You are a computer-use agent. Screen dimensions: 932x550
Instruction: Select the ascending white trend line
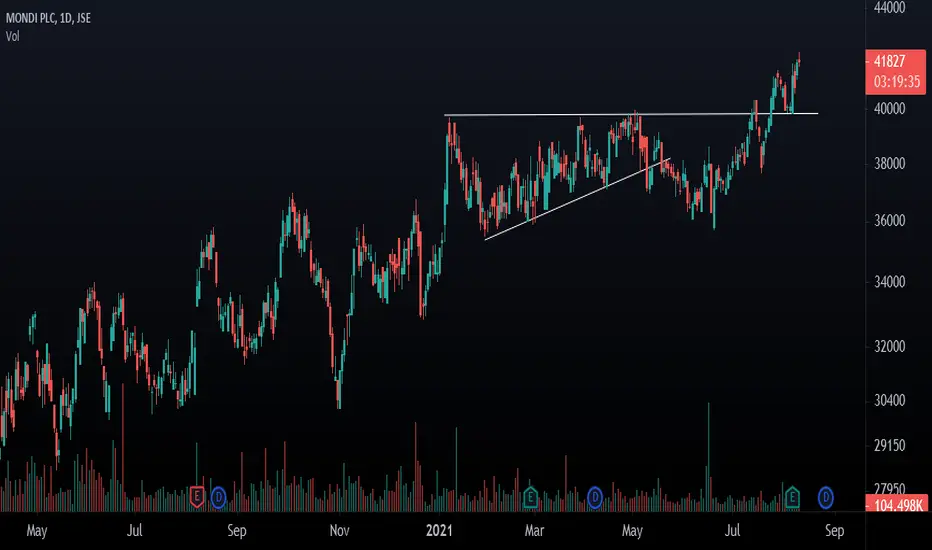tap(577, 199)
